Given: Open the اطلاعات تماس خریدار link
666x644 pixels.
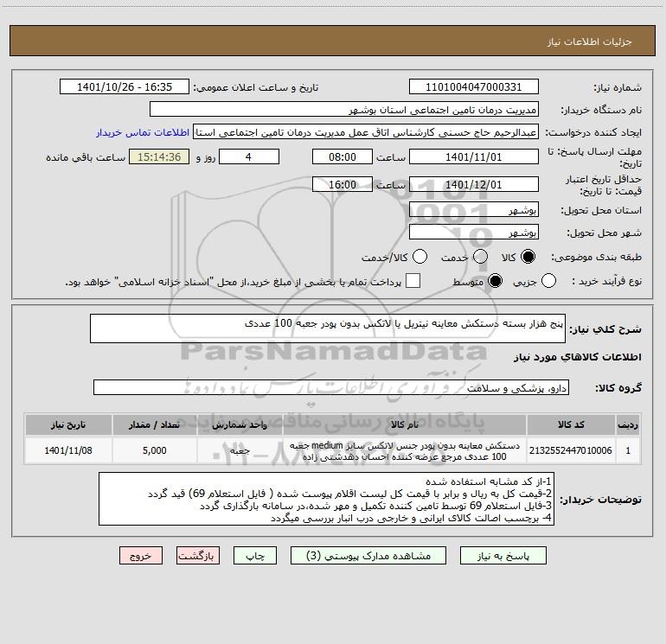Looking at the screenshot, I should click(143, 132).
